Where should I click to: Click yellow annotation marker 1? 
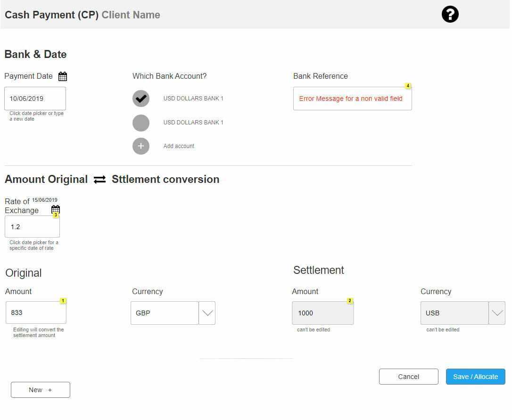pyautogui.click(x=63, y=301)
